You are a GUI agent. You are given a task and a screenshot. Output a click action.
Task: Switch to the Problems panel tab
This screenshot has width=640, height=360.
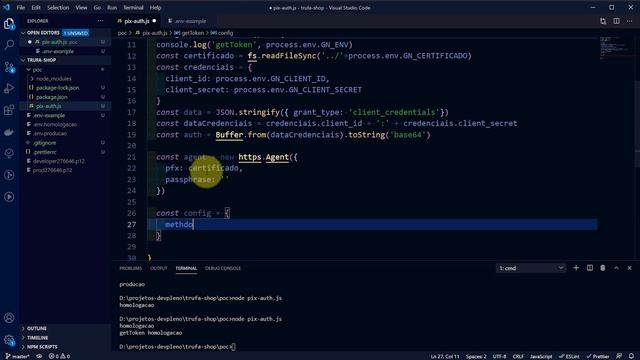[x=131, y=268]
